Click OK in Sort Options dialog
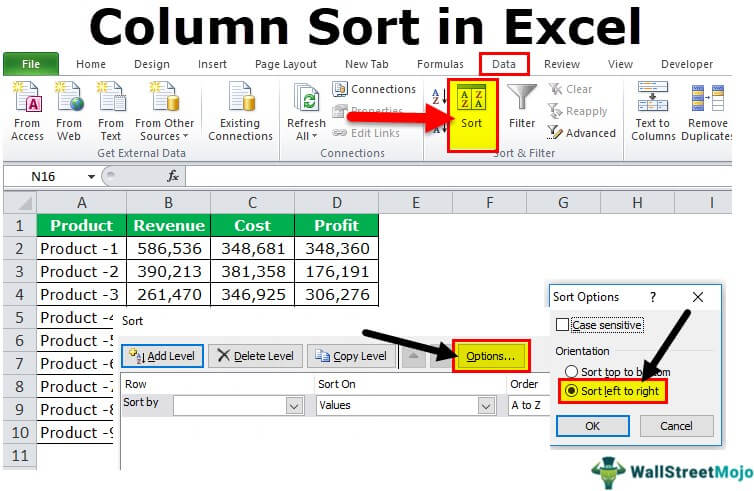 tap(591, 426)
